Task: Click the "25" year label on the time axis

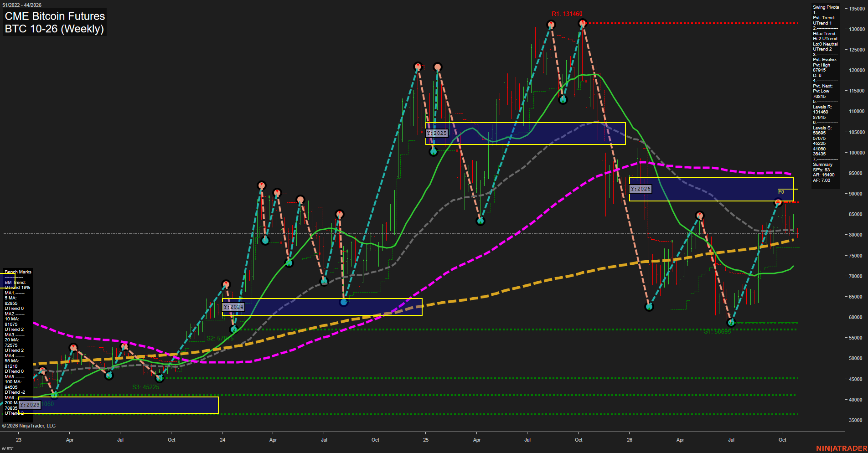Action: click(x=426, y=440)
